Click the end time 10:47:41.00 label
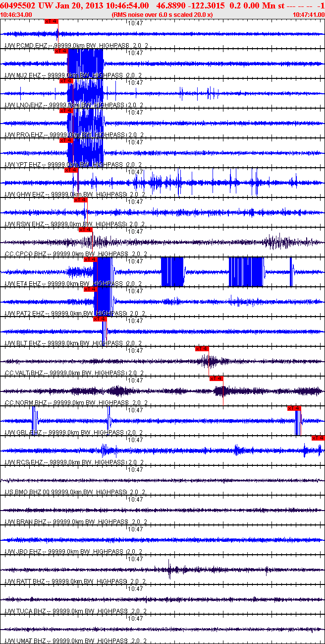 (x=308, y=15)
